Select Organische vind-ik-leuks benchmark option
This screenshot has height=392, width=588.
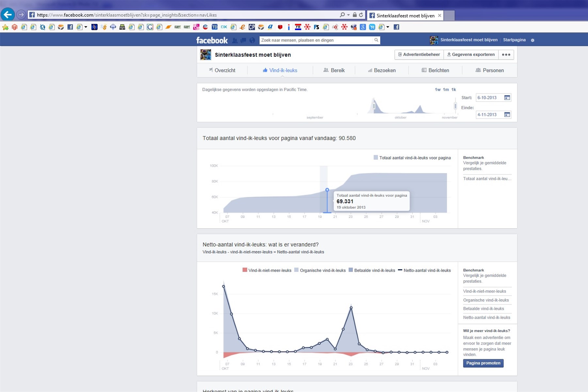click(x=486, y=300)
